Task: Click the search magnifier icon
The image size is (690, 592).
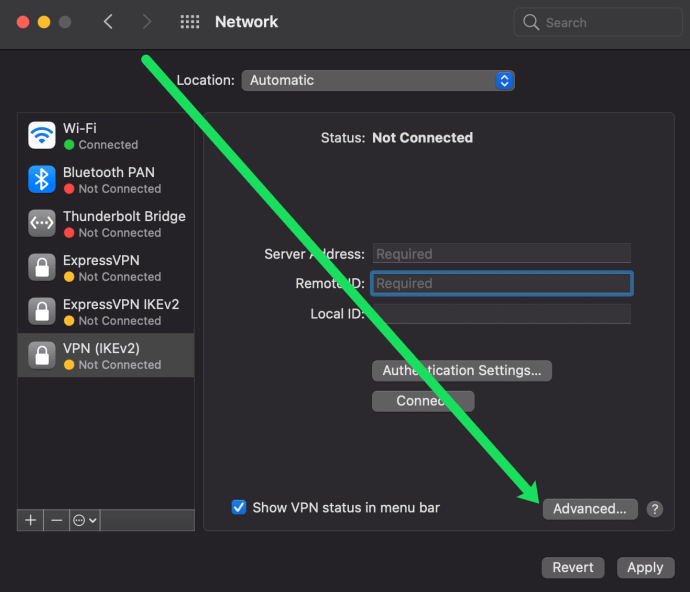Action: coord(531,22)
